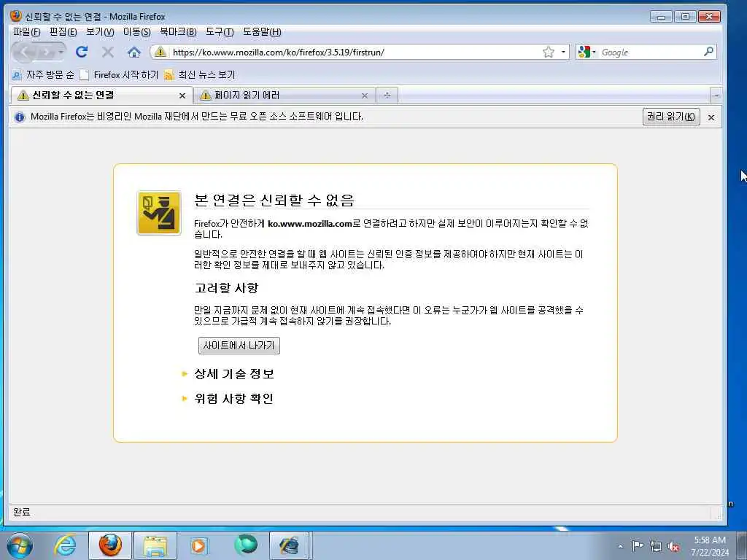Image resolution: width=747 pixels, height=560 pixels.
Task: Click the Firefox logo in title bar
Action: 16,16
